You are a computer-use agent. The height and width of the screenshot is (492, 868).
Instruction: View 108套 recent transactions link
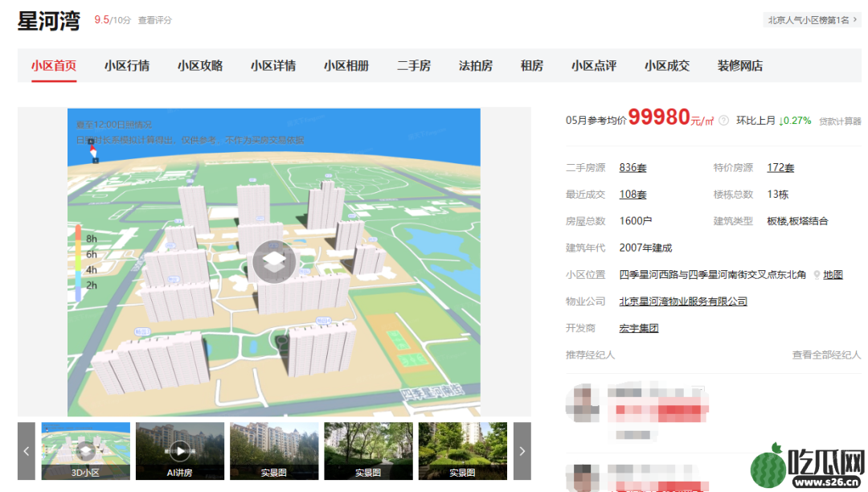(633, 195)
